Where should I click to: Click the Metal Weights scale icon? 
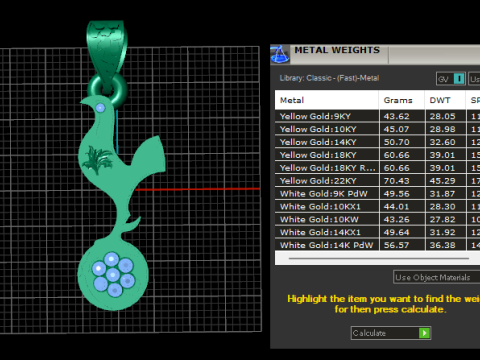click(279, 54)
